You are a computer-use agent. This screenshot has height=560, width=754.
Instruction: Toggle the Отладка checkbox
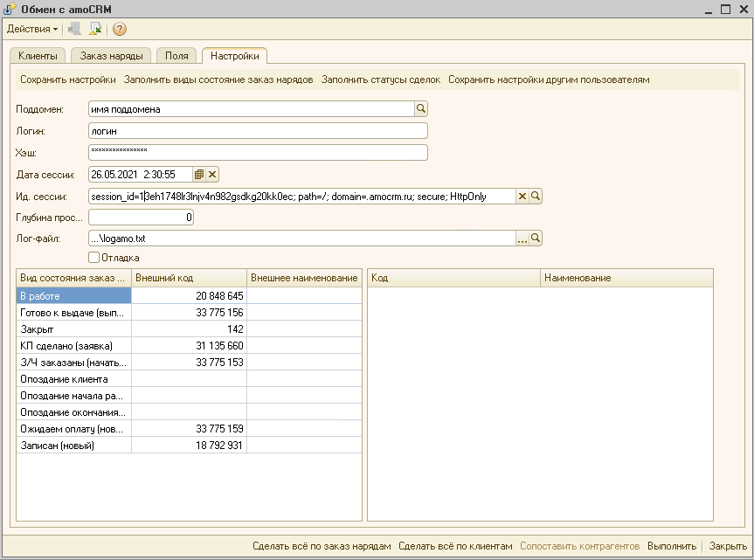(94, 258)
